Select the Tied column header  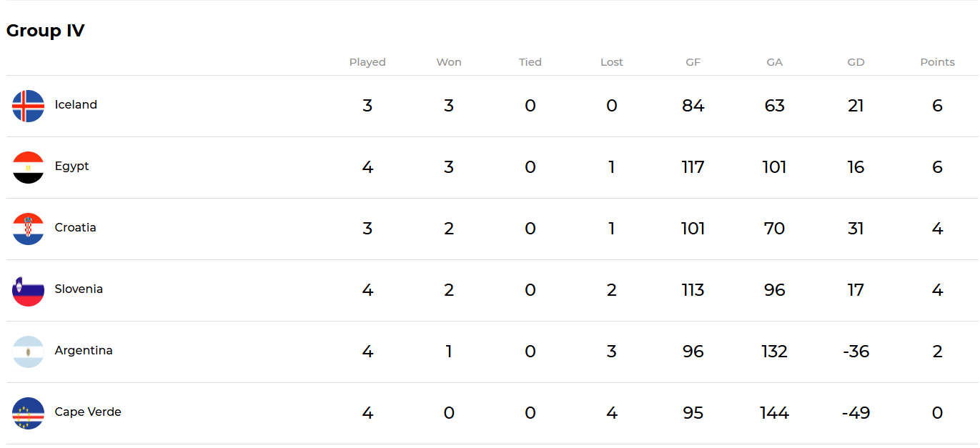[x=530, y=62]
